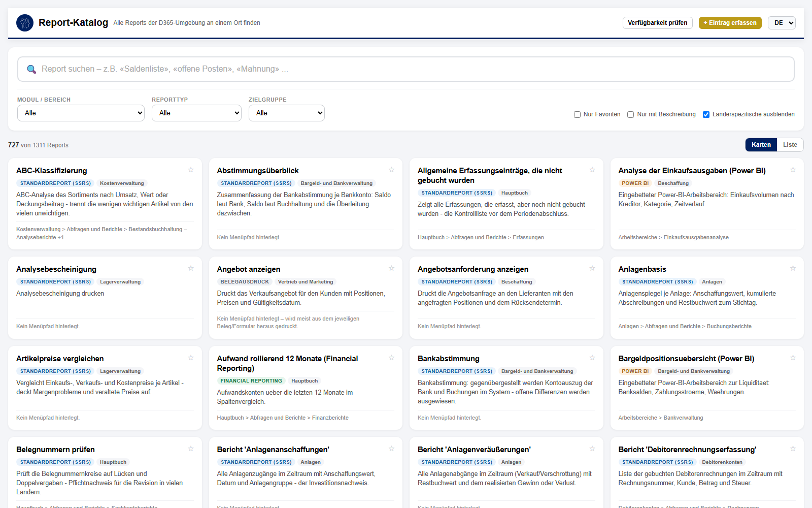This screenshot has height=508, width=812.
Task: Favorite Bericht 'Anlagenanschaffungen' card
Action: [x=391, y=449]
